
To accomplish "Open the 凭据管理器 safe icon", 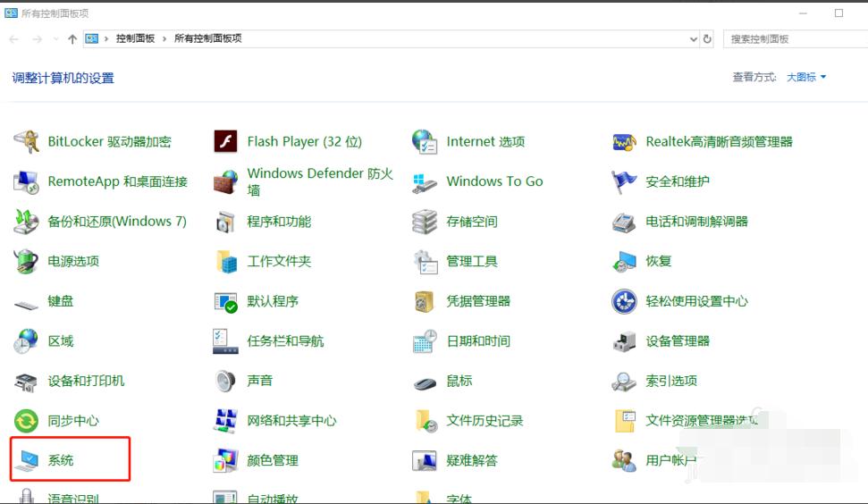I will click(x=424, y=301).
